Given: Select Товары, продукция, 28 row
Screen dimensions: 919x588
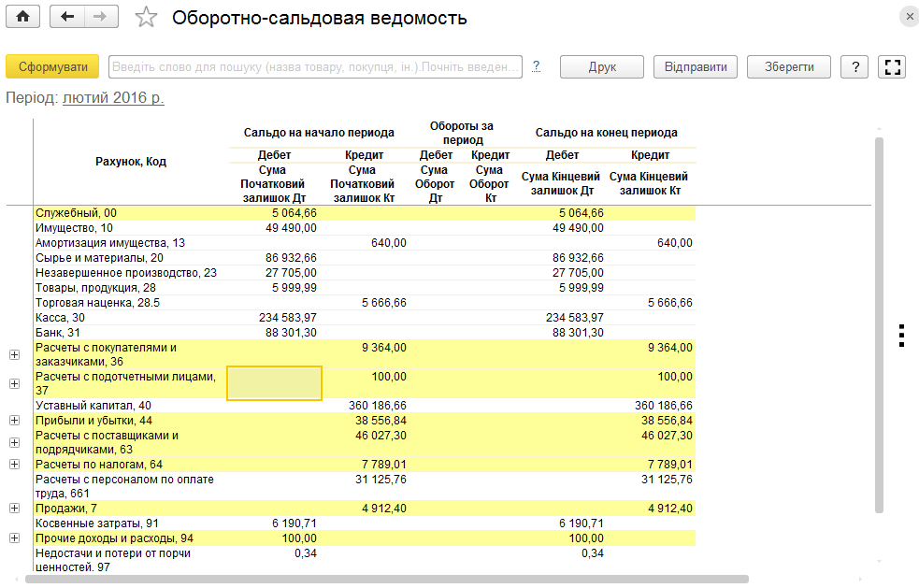Looking at the screenshot, I should (x=365, y=288).
